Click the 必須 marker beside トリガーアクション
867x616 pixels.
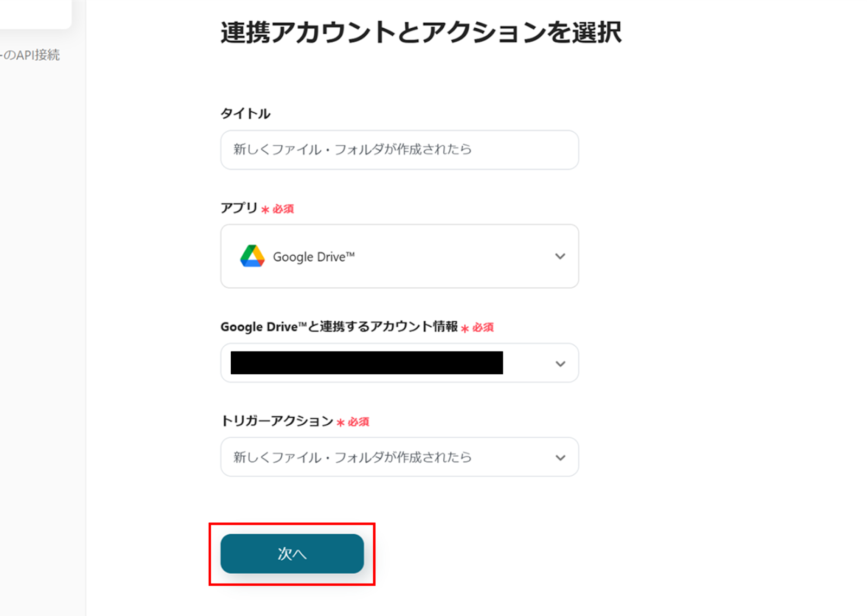pos(358,422)
